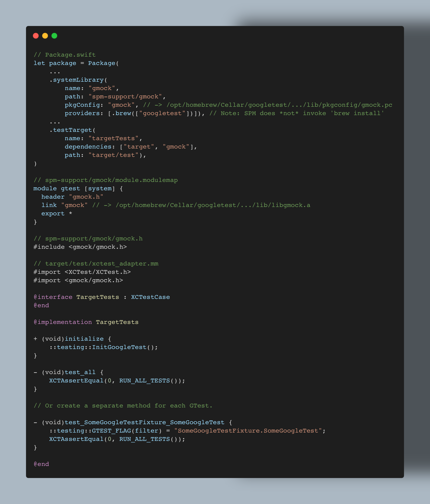Click '- (void)test_all {' line
This screenshot has height=504, width=430.
point(68,372)
